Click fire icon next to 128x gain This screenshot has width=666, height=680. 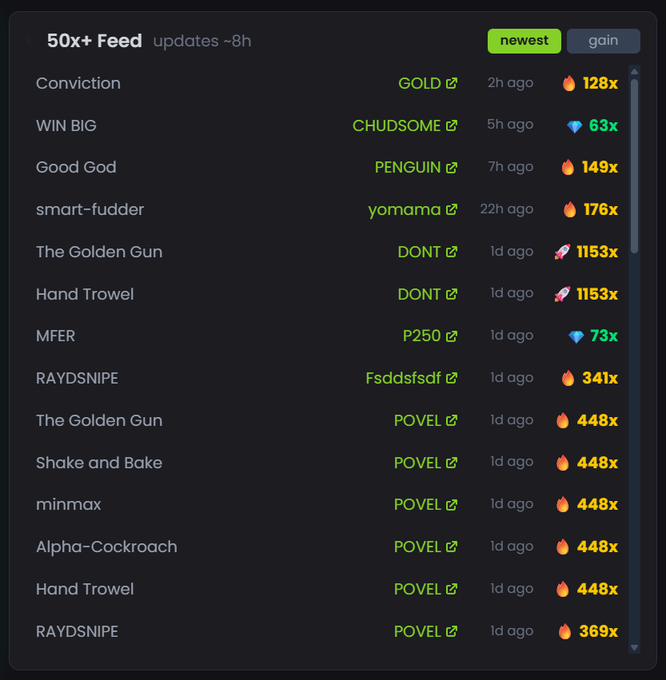pyautogui.click(x=569, y=84)
